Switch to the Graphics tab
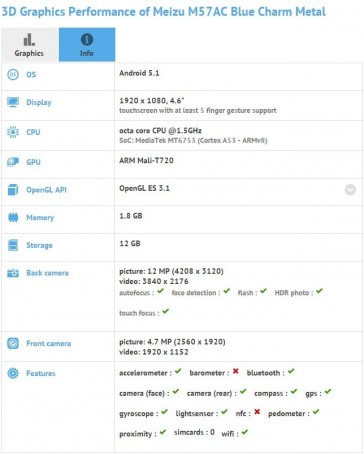 point(30,45)
